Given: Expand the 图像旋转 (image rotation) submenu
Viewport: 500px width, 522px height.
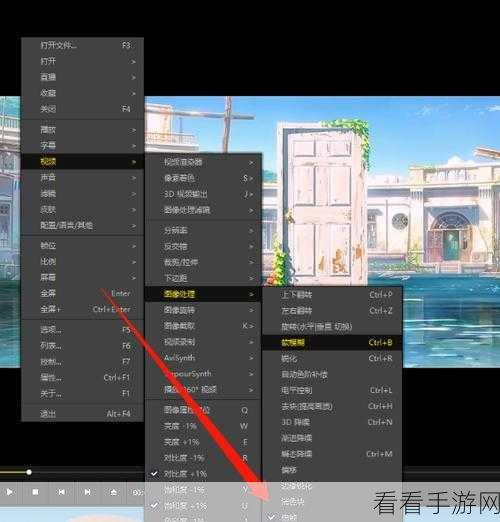Looking at the screenshot, I should click(x=203, y=310).
